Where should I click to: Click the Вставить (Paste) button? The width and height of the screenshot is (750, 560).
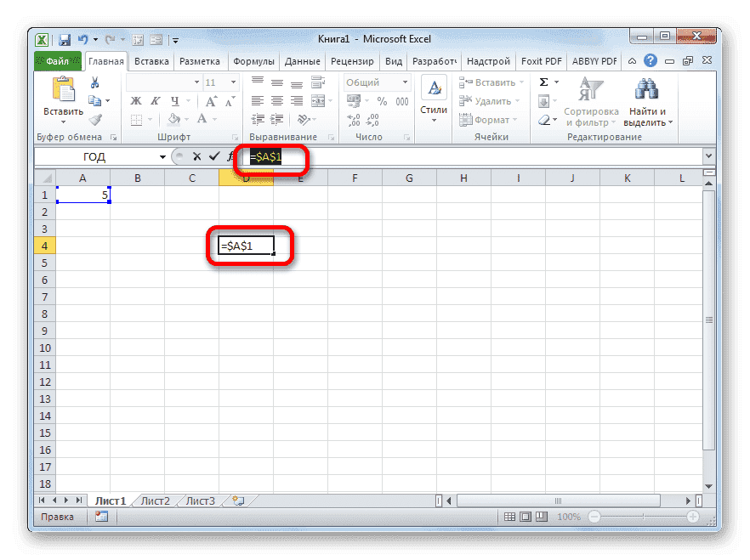(62, 93)
